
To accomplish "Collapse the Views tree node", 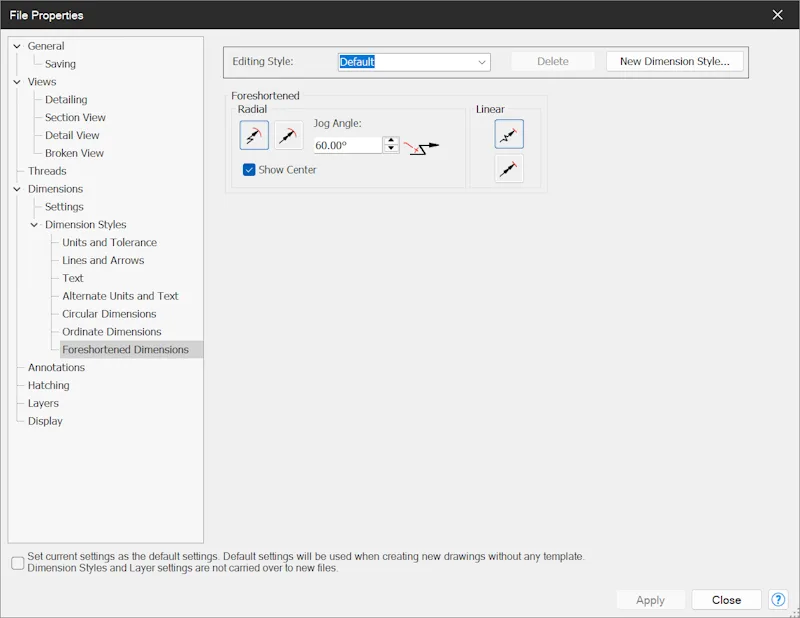I will [17, 82].
